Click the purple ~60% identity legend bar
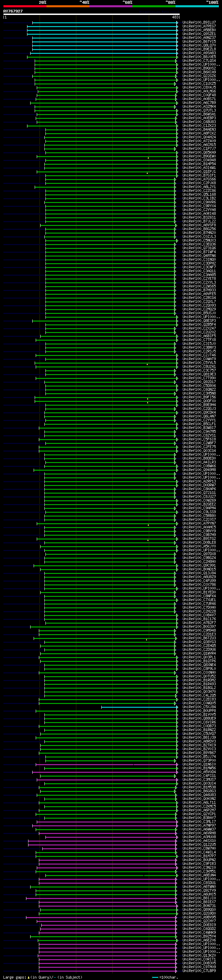The width and height of the screenshot is (222, 980). coord(111,6)
